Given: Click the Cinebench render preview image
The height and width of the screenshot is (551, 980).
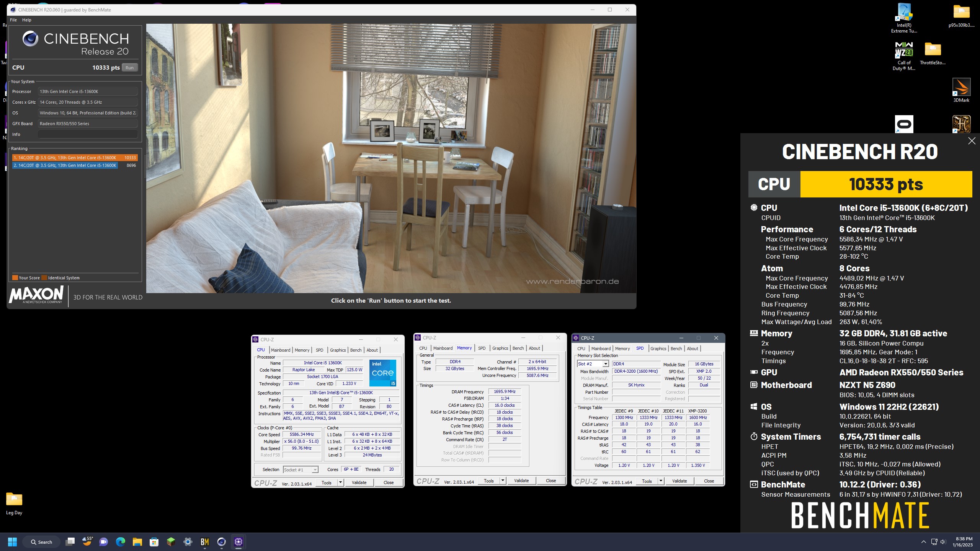Looking at the screenshot, I should click(391, 158).
